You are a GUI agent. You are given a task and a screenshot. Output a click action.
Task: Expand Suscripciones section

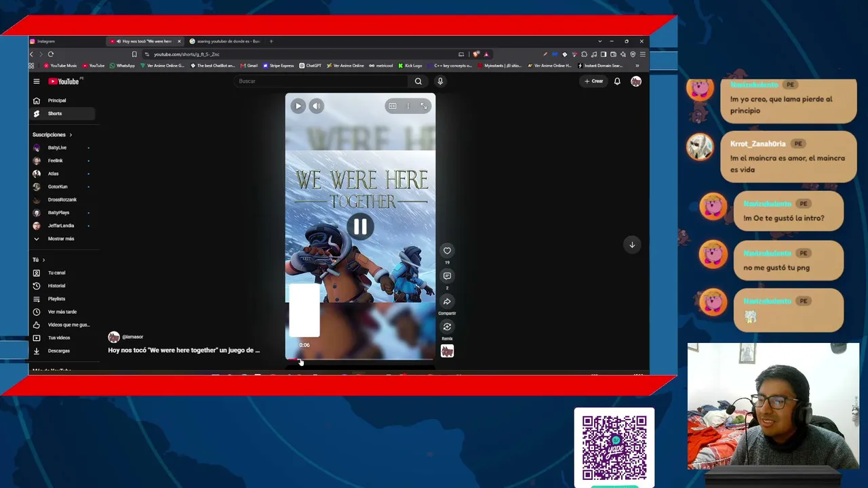(52, 135)
